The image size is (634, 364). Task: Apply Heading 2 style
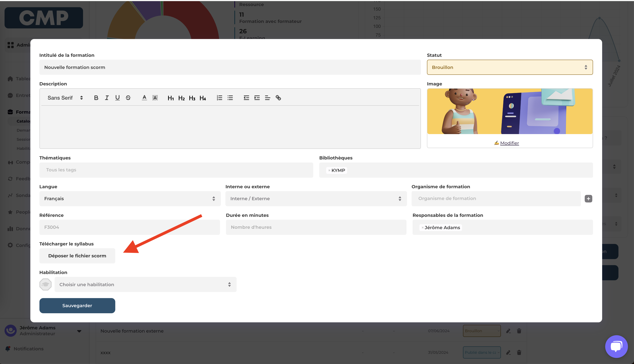tap(181, 98)
